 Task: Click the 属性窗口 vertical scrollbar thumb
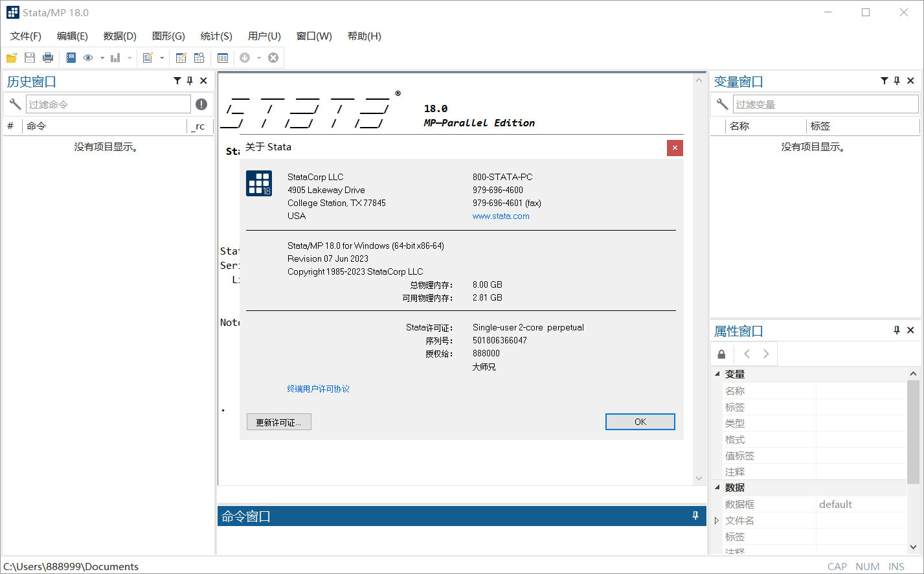[x=913, y=432]
